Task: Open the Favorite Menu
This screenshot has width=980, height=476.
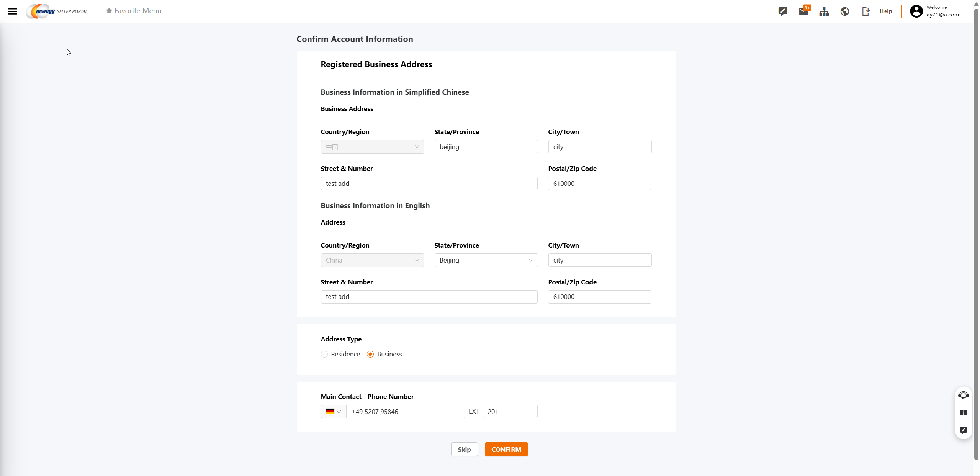Action: pyautogui.click(x=134, y=11)
